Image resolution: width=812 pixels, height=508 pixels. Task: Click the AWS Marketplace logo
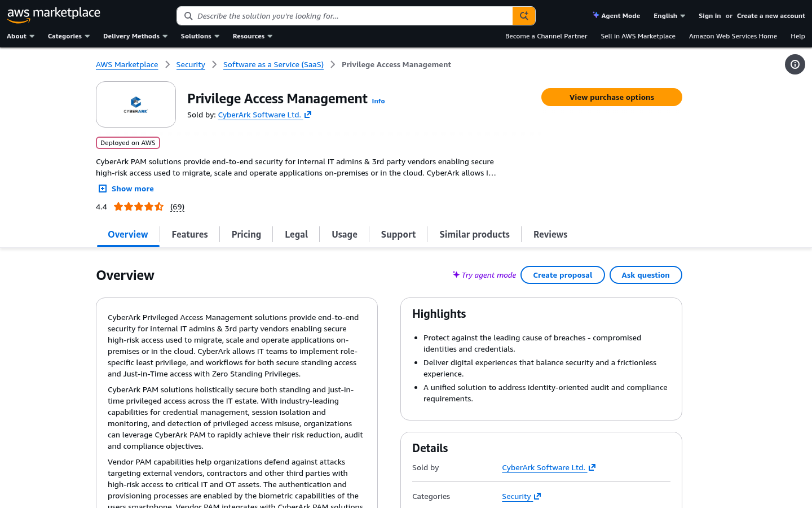54,15
